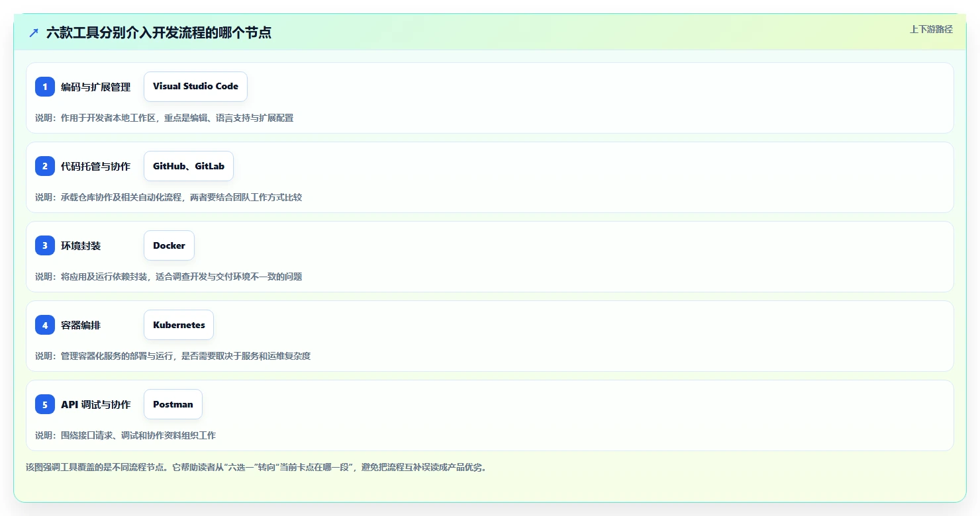Screen dimensions: 980x516
Task: Click the 环境封装 step label
Action: pos(81,245)
